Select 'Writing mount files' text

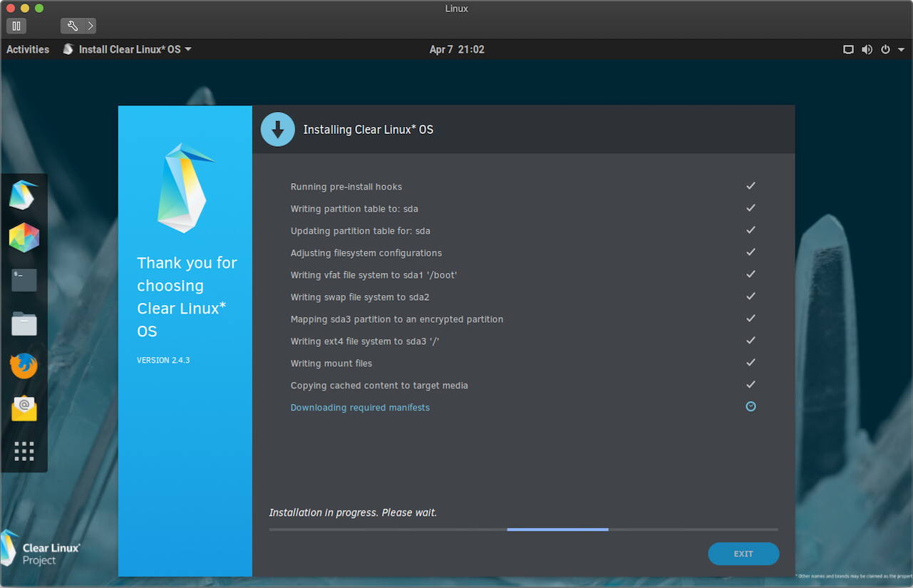(331, 363)
